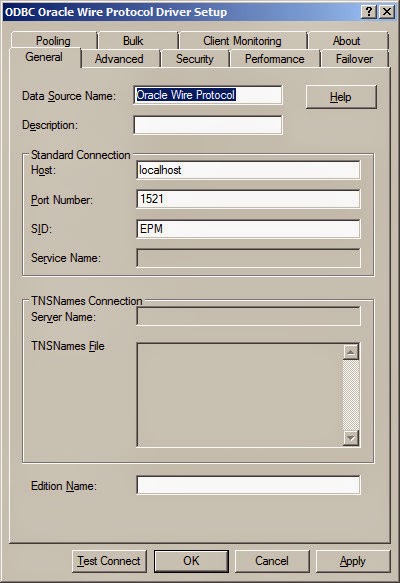Viewport: 400px width, 583px height.
Task: Click the TNSNames File scroll-down arrow
Action: (351, 438)
